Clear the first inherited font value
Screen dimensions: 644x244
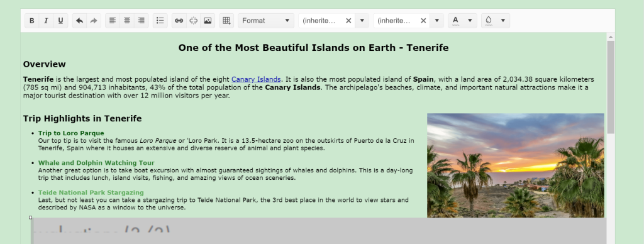[348, 21]
